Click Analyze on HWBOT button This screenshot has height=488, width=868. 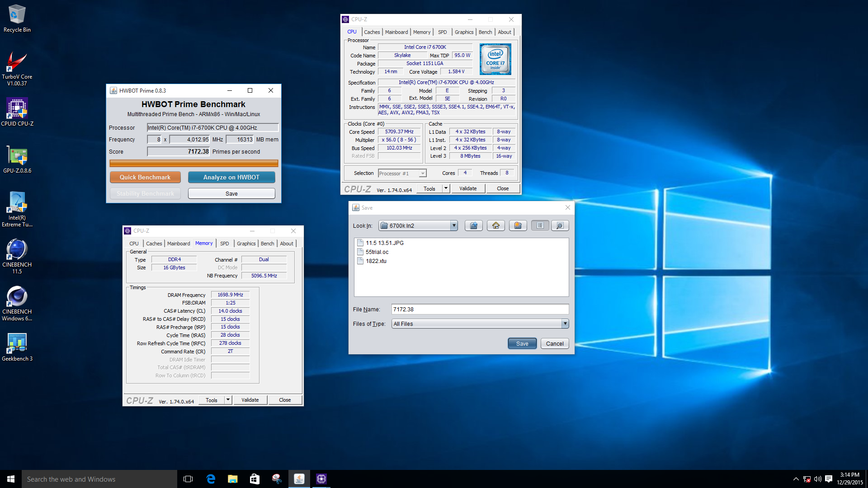(x=231, y=177)
